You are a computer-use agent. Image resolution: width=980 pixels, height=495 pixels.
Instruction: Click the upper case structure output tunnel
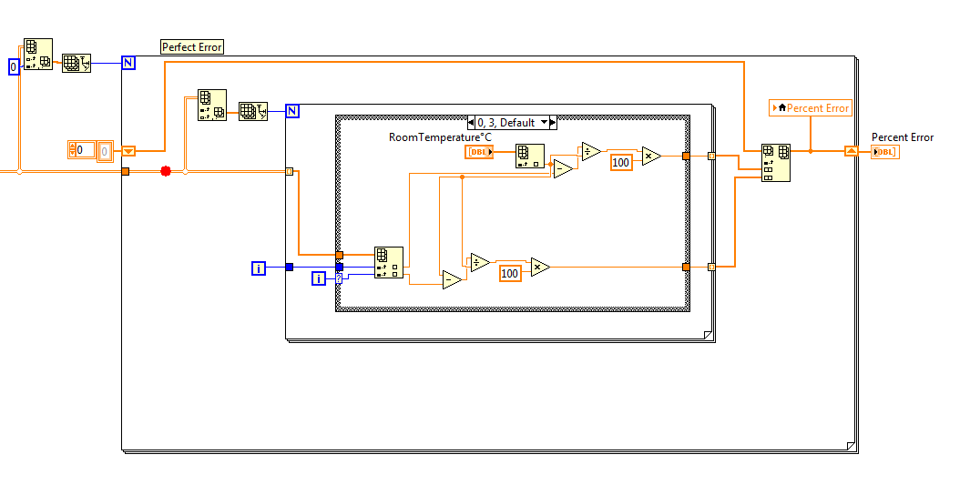click(x=686, y=157)
